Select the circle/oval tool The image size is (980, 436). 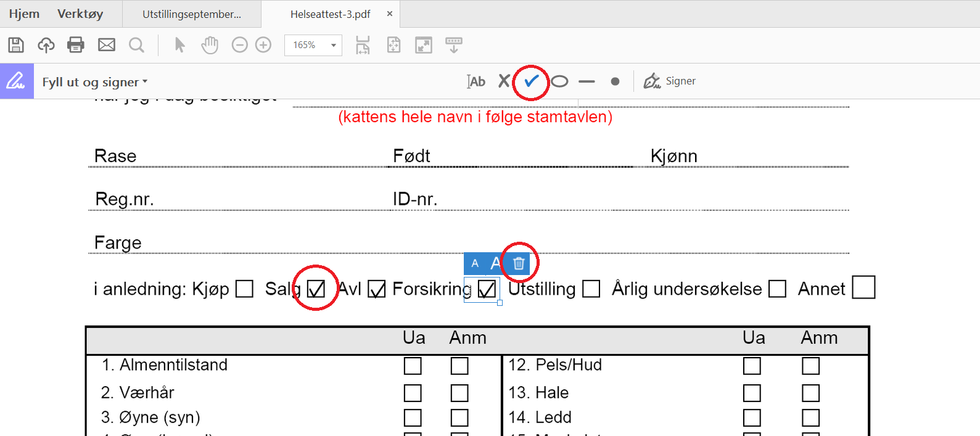tap(559, 81)
